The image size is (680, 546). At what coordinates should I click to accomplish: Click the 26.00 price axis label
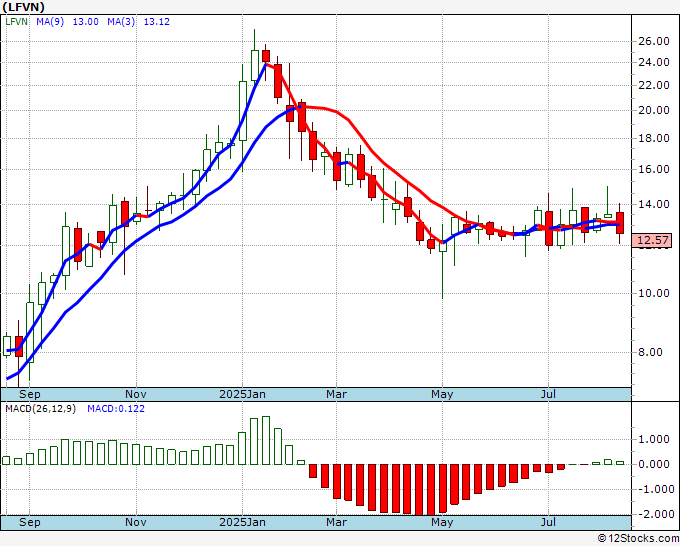tap(654, 42)
